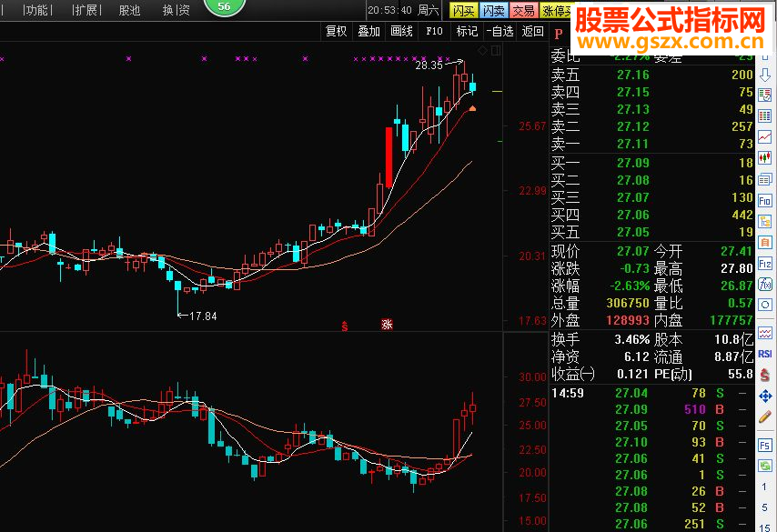777x532 pixels.
Task: Open the quote list with checkmark icon
Action: (x=765, y=95)
